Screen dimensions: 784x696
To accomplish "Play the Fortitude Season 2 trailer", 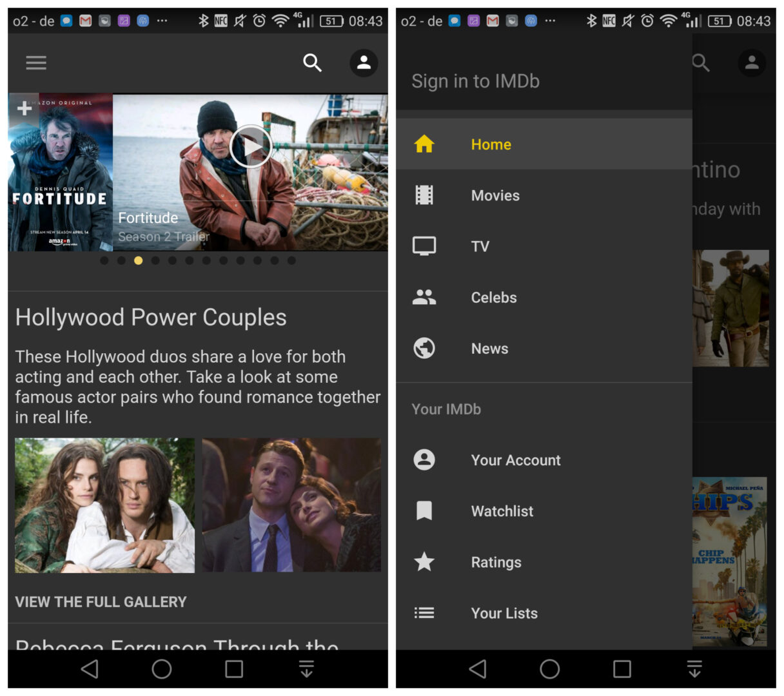I will [250, 145].
